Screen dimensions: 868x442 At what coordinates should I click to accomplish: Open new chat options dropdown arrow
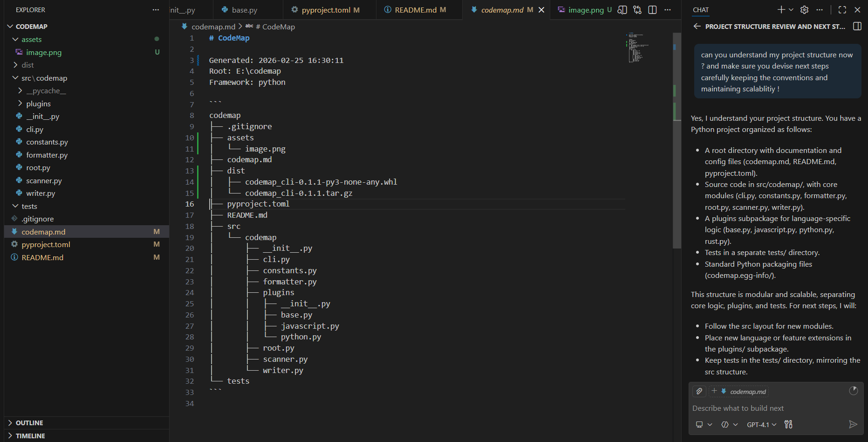tap(791, 10)
